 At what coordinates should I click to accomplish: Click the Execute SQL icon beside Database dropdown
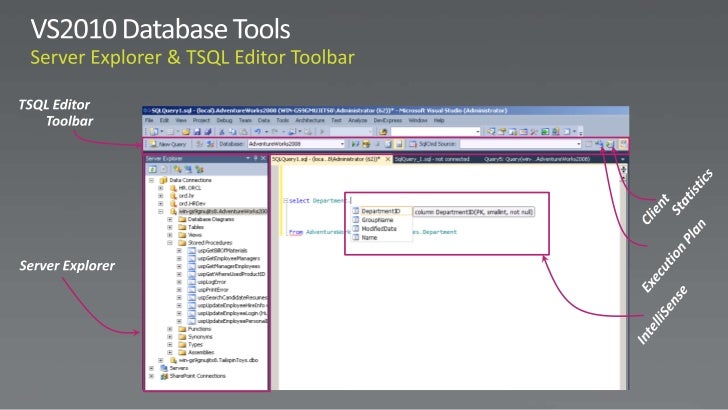[x=355, y=144]
